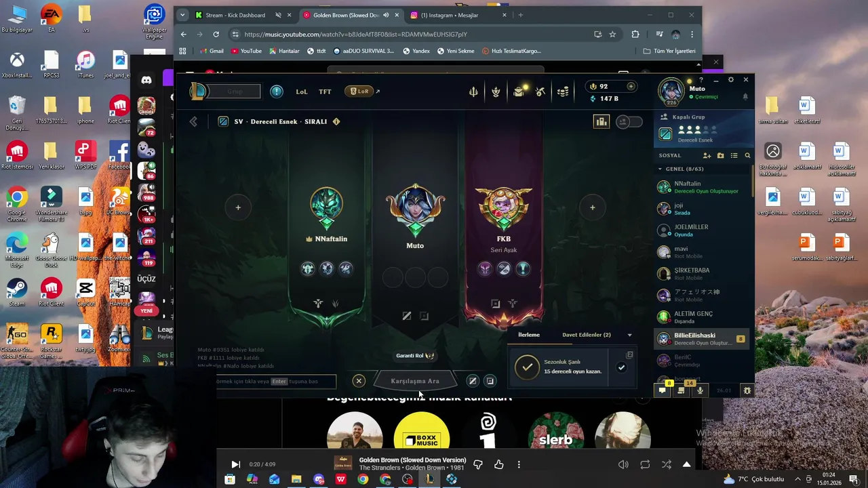Image resolution: width=868 pixels, height=488 pixels.
Task: Open Gmail bookmark in Chrome
Action: point(212,51)
